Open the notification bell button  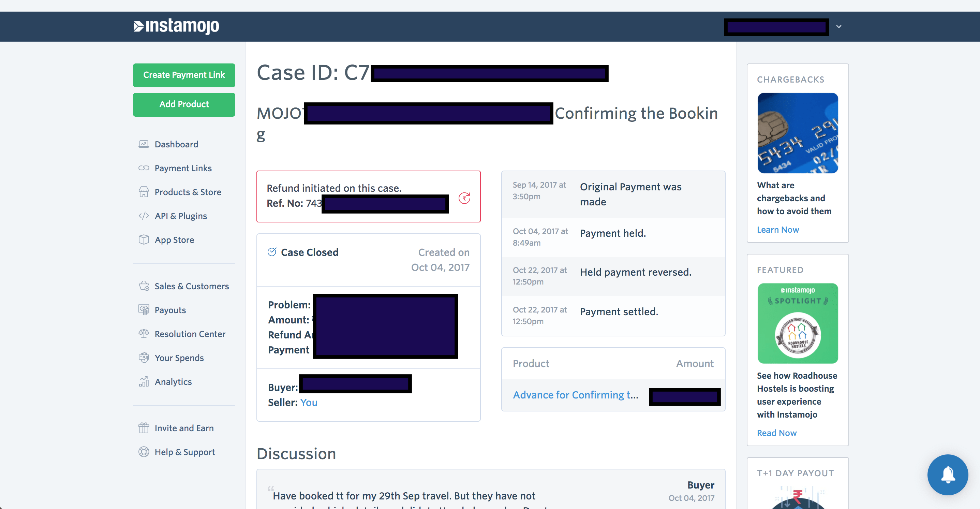948,475
